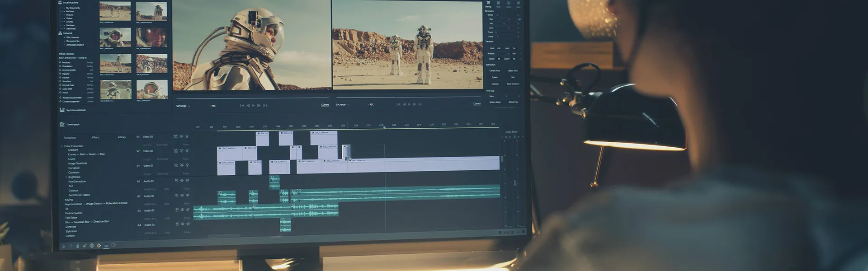
Task: Collapse the Color Correction effects group
Action: 62,146
